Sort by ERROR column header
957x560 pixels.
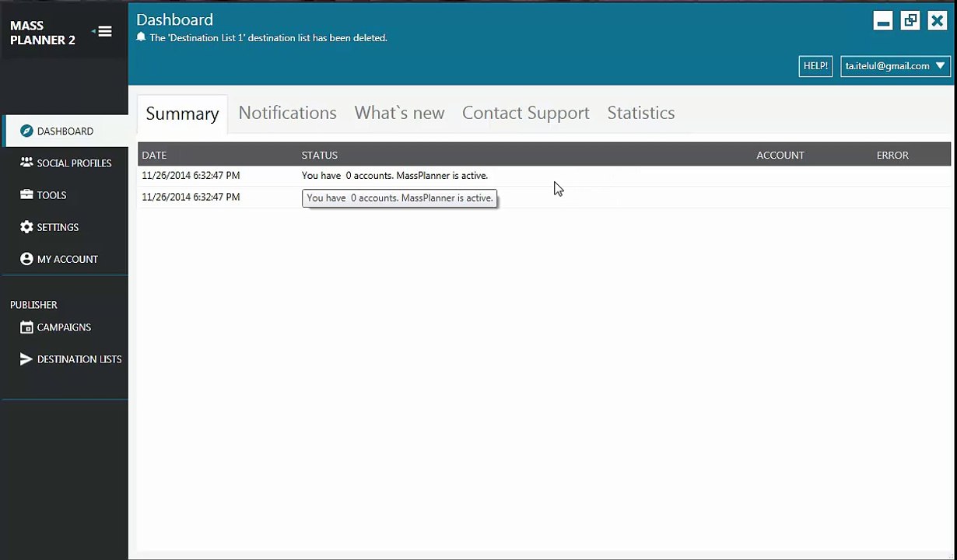892,155
